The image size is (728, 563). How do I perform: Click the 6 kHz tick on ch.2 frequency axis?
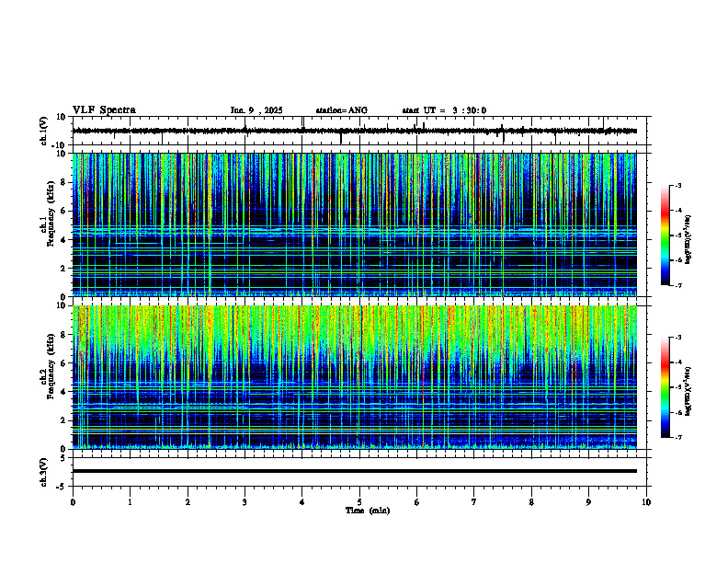pos(64,363)
